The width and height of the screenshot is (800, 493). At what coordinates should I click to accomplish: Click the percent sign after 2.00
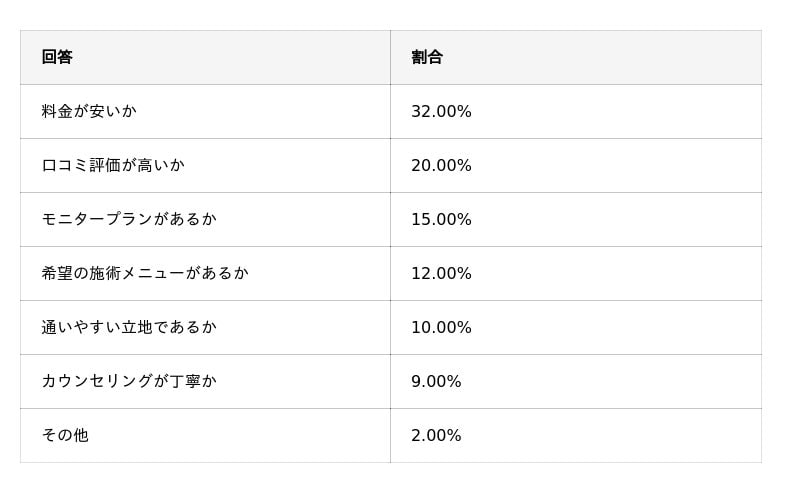(x=454, y=435)
